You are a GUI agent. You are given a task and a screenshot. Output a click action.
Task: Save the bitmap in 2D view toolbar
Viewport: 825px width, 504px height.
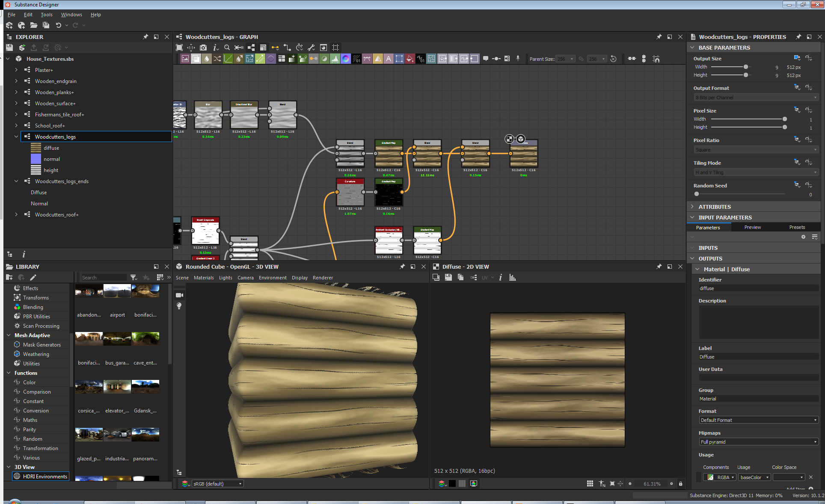tap(448, 278)
